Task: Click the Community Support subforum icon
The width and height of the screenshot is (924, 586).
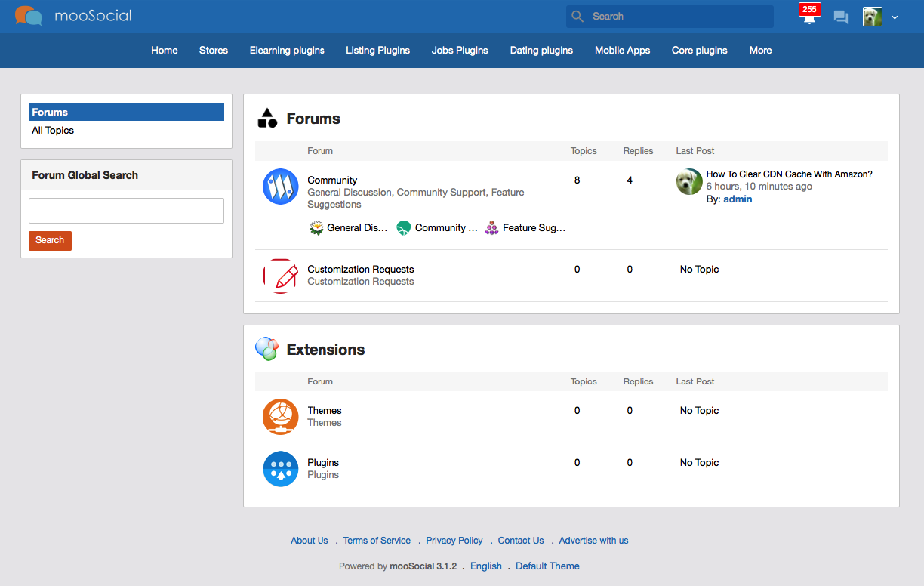Action: click(404, 227)
